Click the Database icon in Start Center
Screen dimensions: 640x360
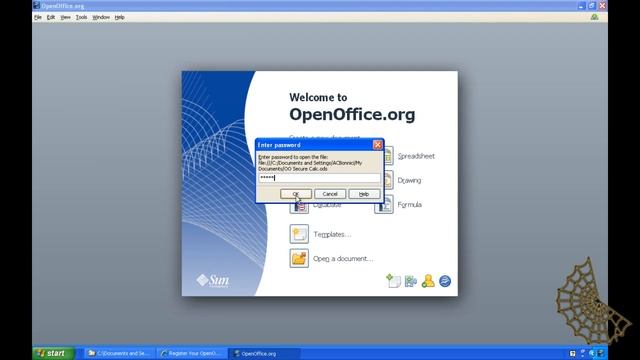click(299, 207)
